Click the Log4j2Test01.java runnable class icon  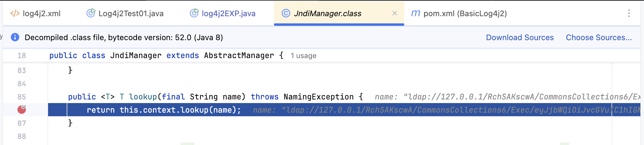click(91, 13)
